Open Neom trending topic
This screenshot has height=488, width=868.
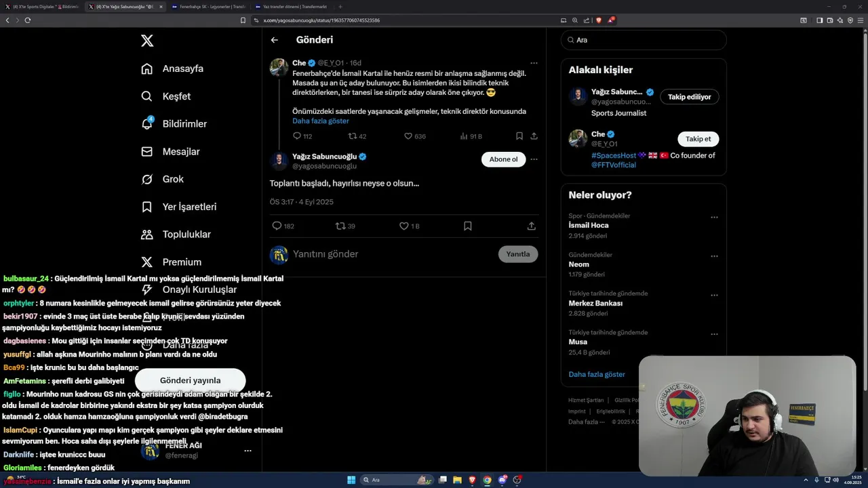click(x=578, y=264)
